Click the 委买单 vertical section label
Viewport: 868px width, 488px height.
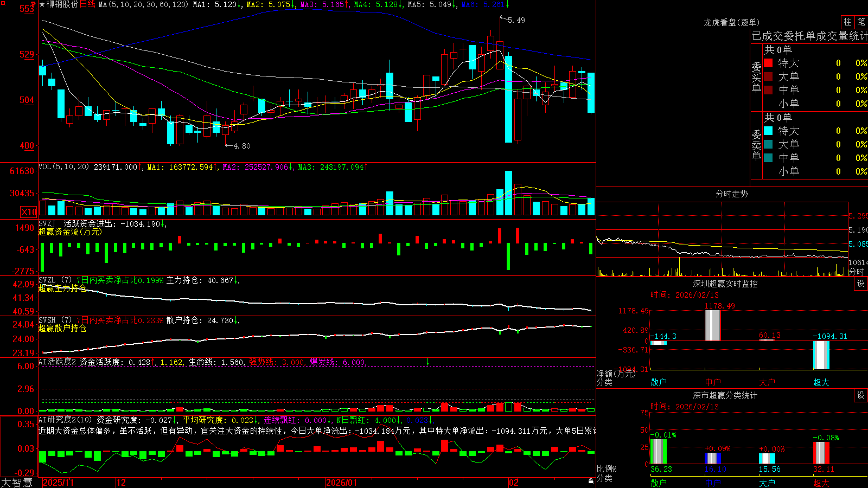tap(756, 78)
